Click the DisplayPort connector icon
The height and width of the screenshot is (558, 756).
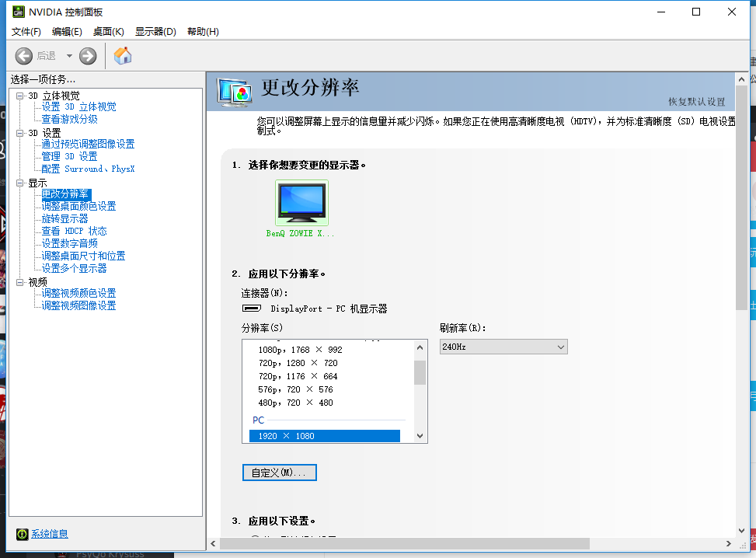tap(251, 309)
